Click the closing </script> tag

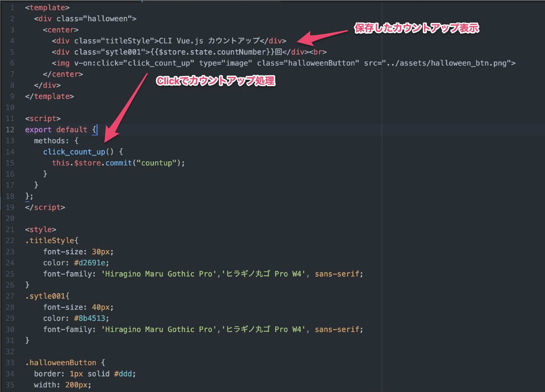pos(45,207)
